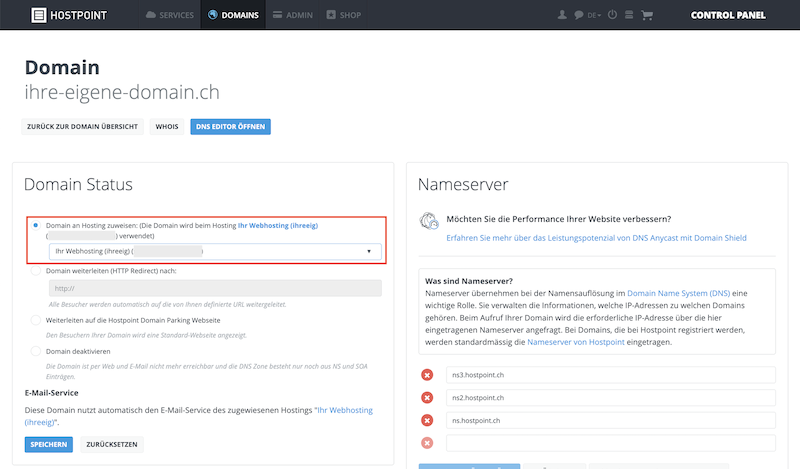Click the power logout icon
The width and height of the screenshot is (800, 469).
(612, 15)
